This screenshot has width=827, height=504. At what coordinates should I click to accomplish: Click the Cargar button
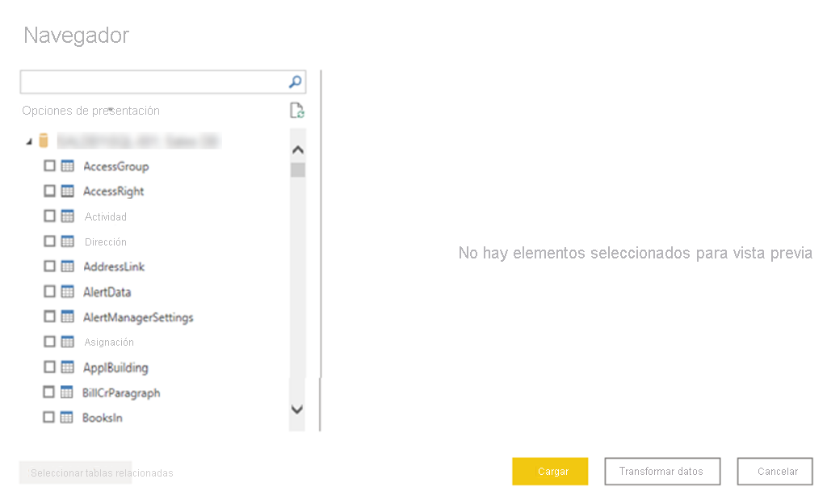pyautogui.click(x=550, y=472)
